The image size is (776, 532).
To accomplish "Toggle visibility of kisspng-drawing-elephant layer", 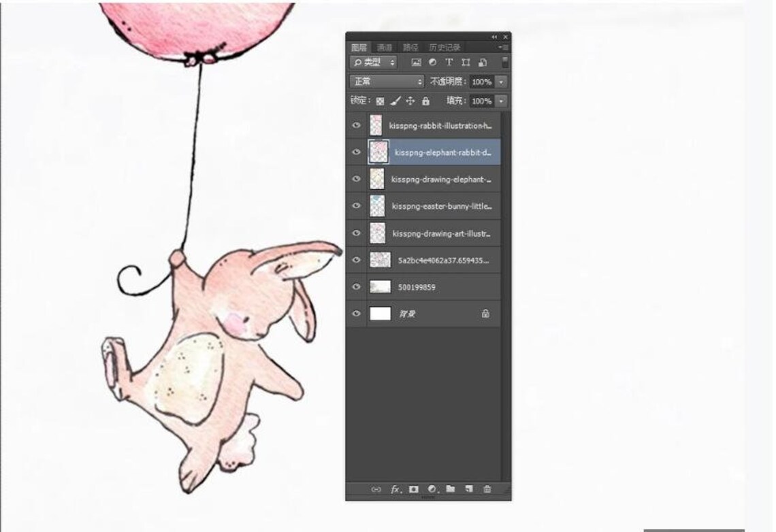I will 356,179.
